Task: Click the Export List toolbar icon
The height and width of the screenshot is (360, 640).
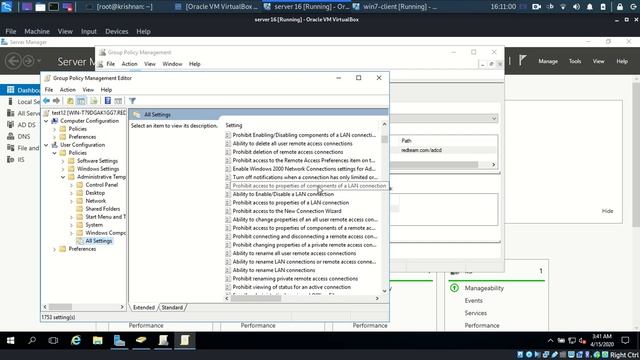Action: (x=94, y=101)
